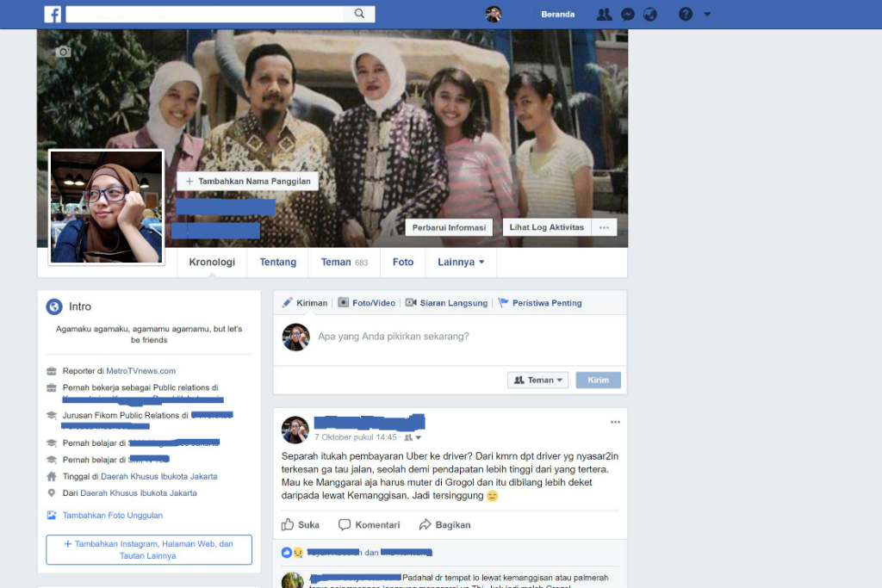
Task: Open the Foto tab
Action: pyautogui.click(x=402, y=262)
